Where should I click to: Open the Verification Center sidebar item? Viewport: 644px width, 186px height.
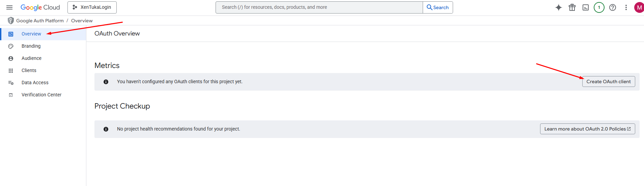click(x=43, y=95)
